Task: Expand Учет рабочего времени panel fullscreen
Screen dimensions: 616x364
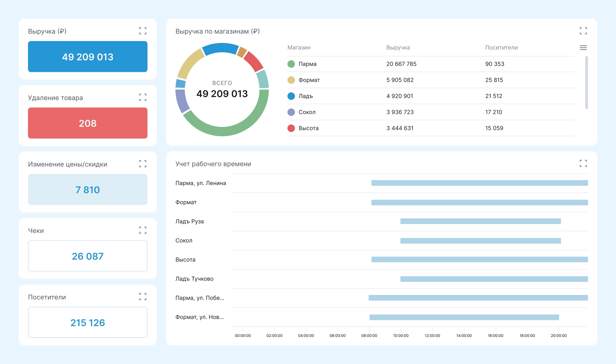Action: 583,163
